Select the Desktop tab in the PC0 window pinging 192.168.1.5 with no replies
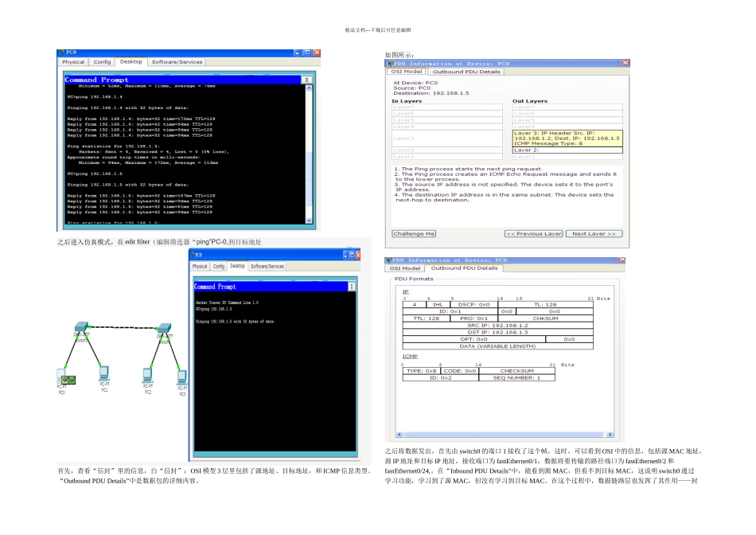 [x=237, y=266]
